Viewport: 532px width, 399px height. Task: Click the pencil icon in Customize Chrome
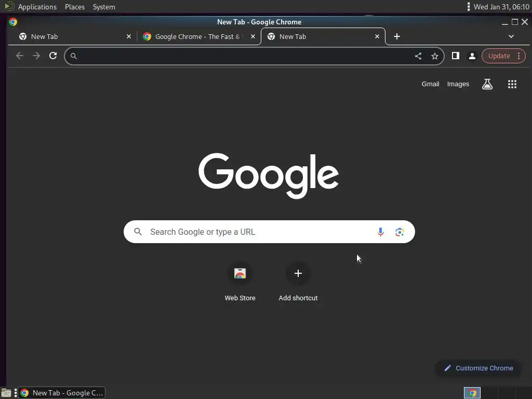[x=447, y=368]
